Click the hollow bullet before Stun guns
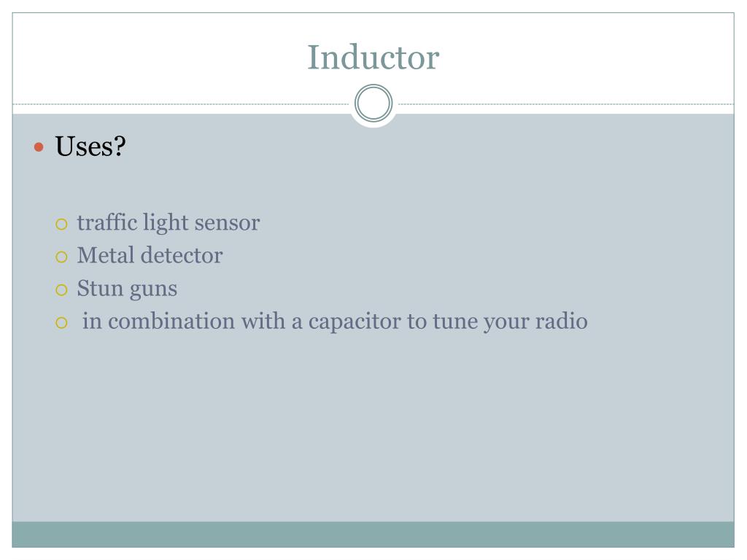Image resolution: width=747 pixels, height=560 pixels. pyautogui.click(x=61, y=290)
